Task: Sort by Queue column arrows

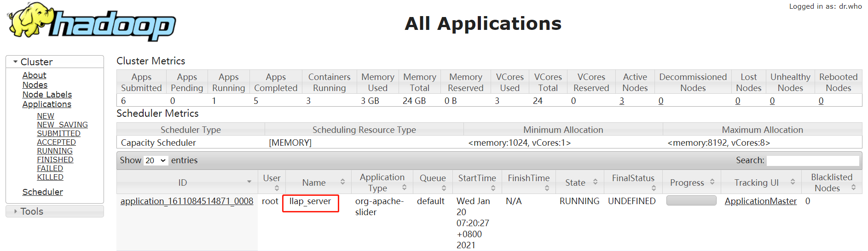Action: point(444,188)
